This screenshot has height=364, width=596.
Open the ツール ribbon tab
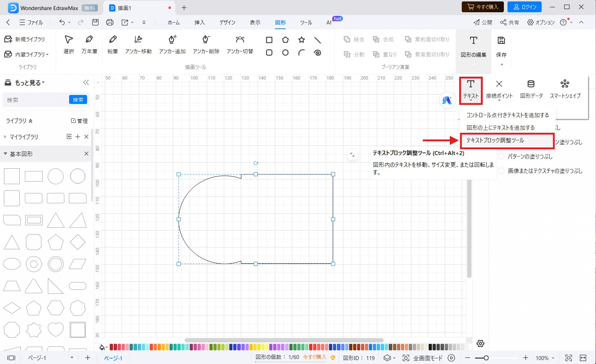click(x=306, y=22)
